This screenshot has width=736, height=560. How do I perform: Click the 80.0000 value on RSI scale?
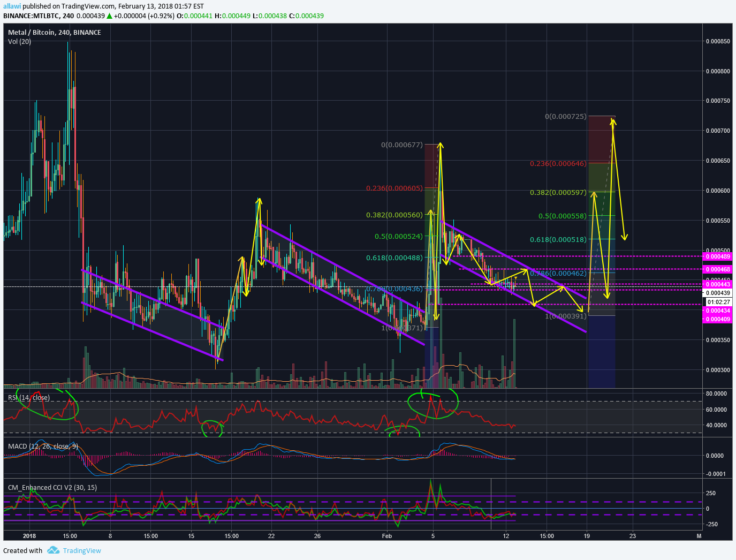tap(716, 393)
